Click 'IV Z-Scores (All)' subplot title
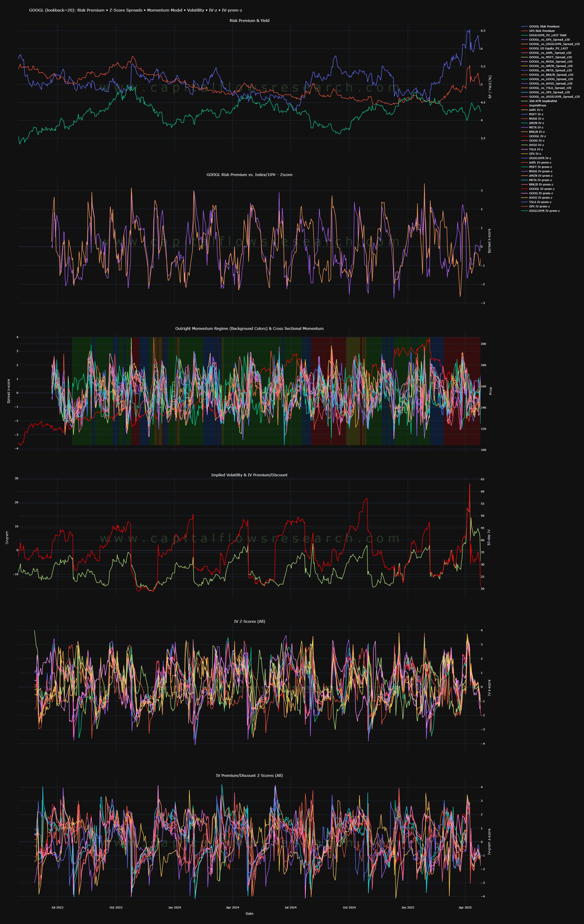 point(250,621)
